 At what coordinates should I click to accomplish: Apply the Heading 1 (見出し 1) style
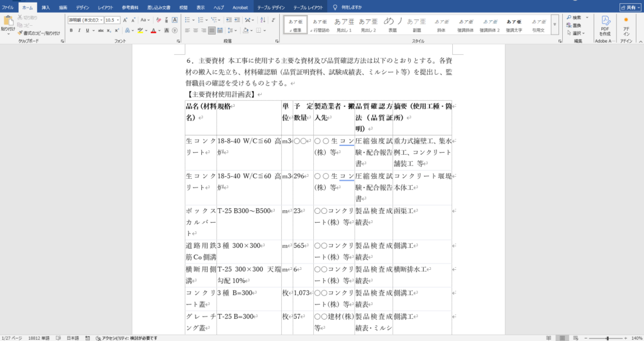[344, 25]
